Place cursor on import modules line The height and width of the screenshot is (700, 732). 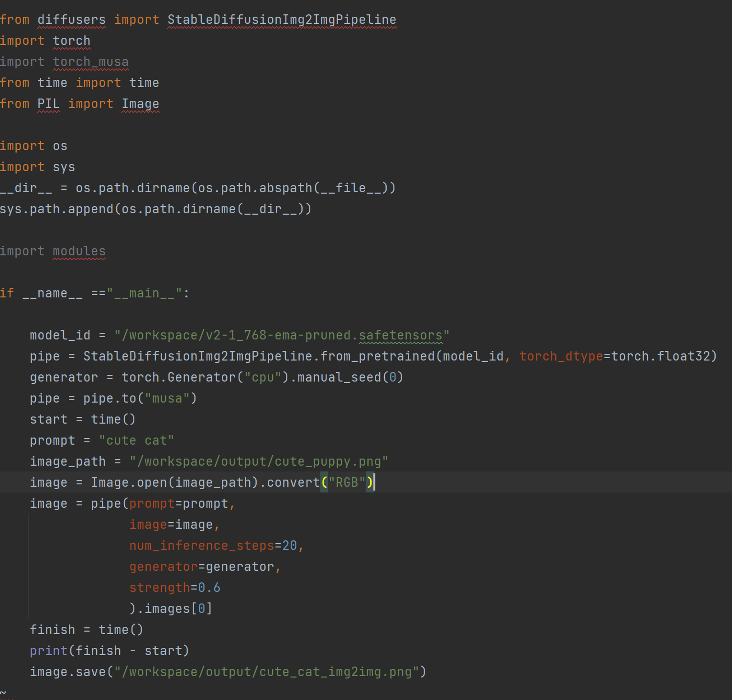coord(53,251)
